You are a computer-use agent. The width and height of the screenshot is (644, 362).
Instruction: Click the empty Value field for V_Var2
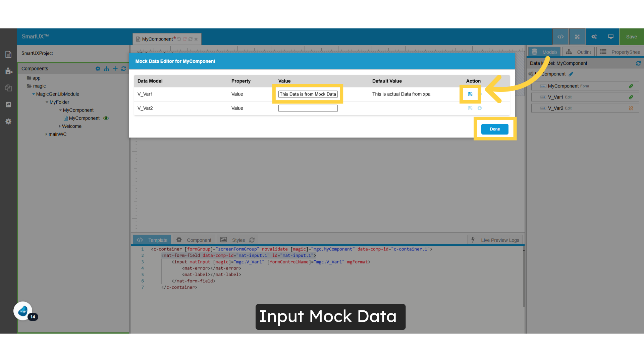308,108
